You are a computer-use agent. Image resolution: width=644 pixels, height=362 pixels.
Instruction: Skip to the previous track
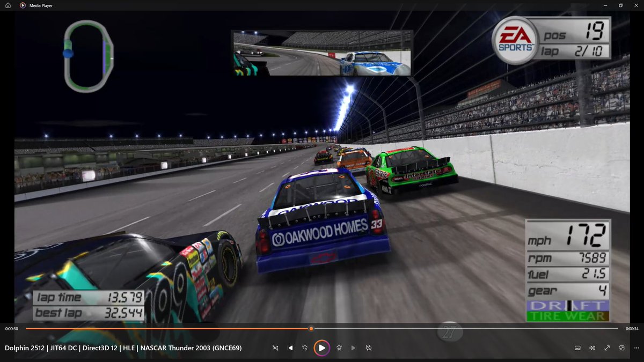[290, 348]
